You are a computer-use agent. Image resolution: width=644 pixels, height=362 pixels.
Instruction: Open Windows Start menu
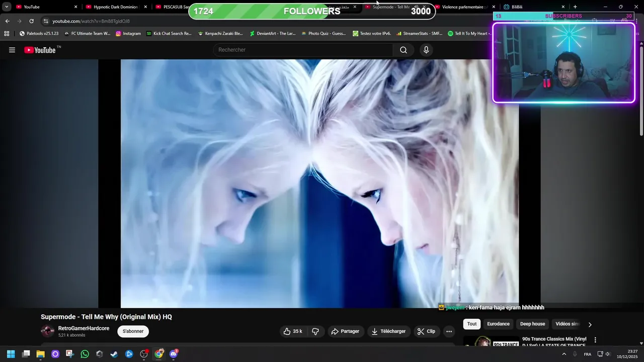[11, 354]
